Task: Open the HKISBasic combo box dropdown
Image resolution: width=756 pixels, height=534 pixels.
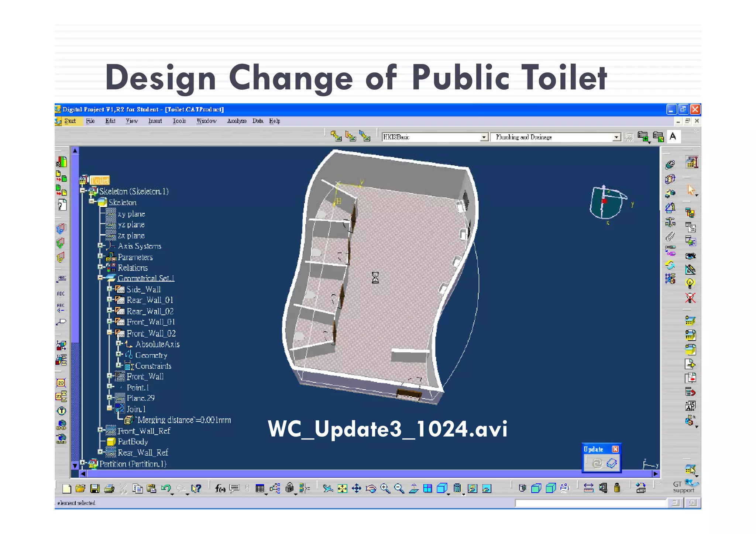Action: [484, 137]
